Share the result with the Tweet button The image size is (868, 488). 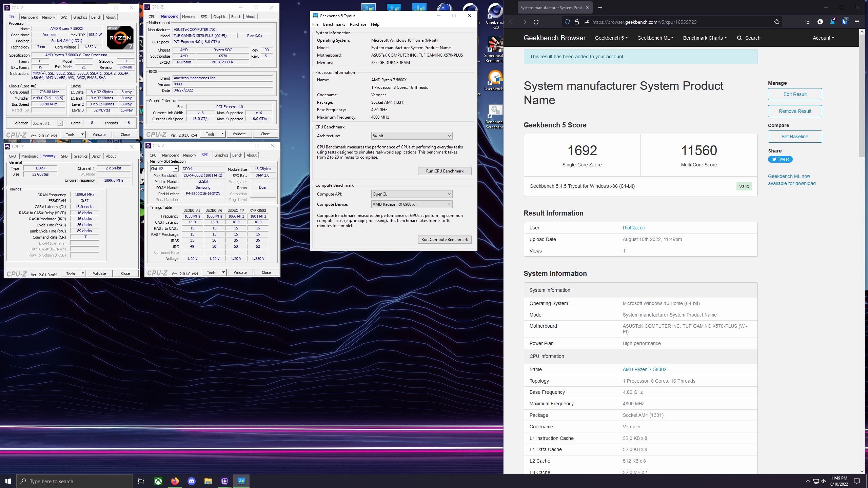780,159
